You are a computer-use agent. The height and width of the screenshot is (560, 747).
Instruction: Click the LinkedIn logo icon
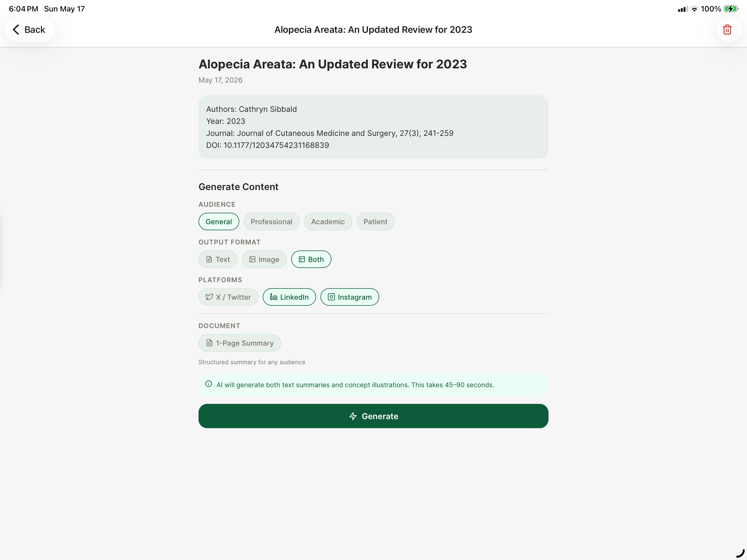pos(273,297)
